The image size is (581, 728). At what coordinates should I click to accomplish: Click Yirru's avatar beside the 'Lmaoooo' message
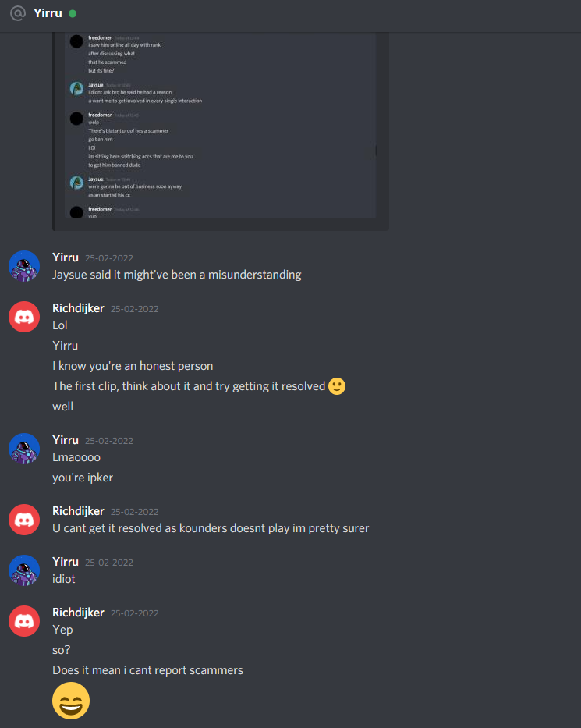(24, 449)
